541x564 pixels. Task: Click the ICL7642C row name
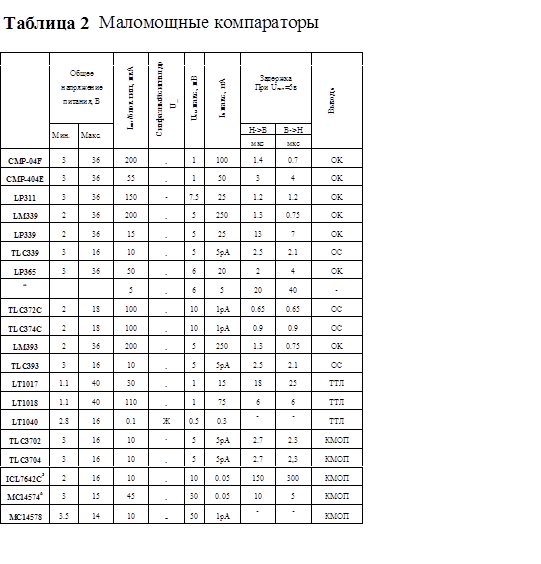25,479
